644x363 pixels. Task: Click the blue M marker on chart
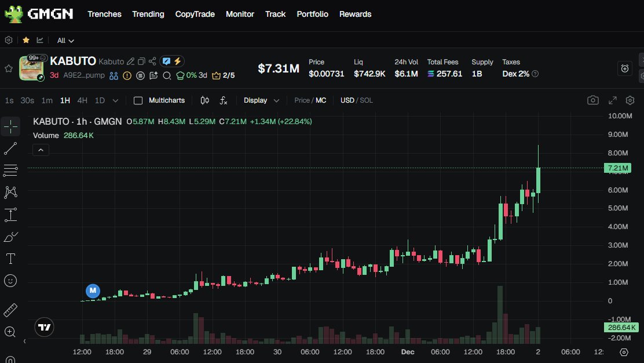click(x=93, y=291)
